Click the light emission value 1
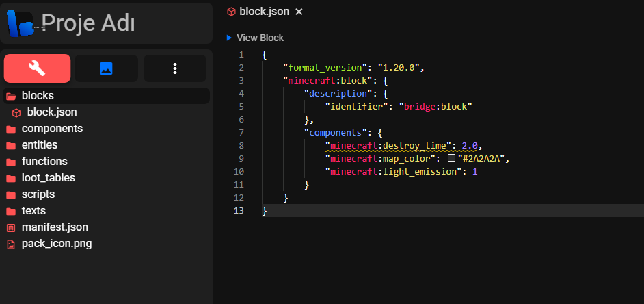Viewport: 644px width, 304px height. [x=474, y=172]
